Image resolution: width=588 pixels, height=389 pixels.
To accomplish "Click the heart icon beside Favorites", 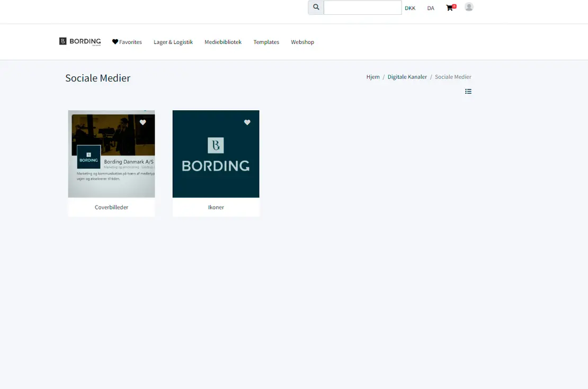I will 114,41.
